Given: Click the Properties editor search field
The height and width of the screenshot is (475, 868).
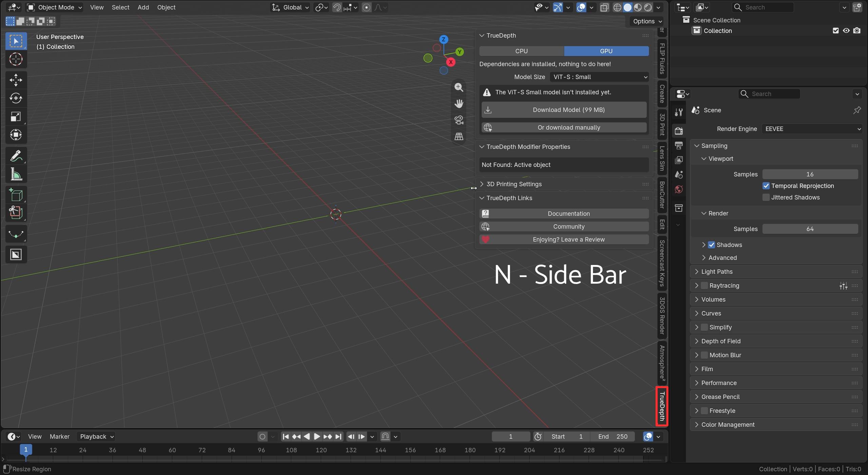Looking at the screenshot, I should coord(769,94).
